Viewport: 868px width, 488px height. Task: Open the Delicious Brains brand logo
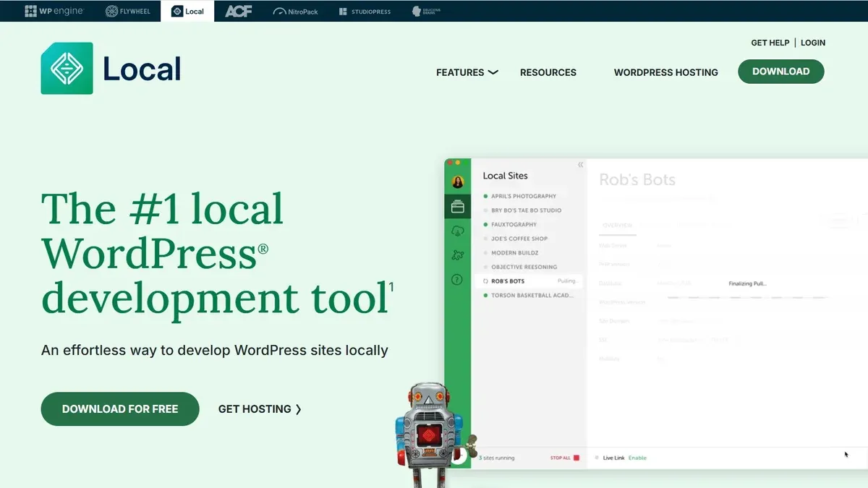[x=426, y=11]
